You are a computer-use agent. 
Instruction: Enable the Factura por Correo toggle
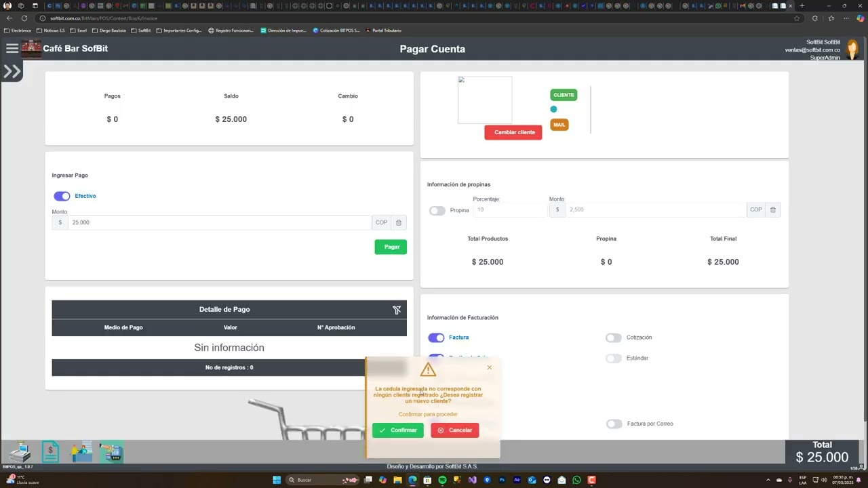[614, 424]
